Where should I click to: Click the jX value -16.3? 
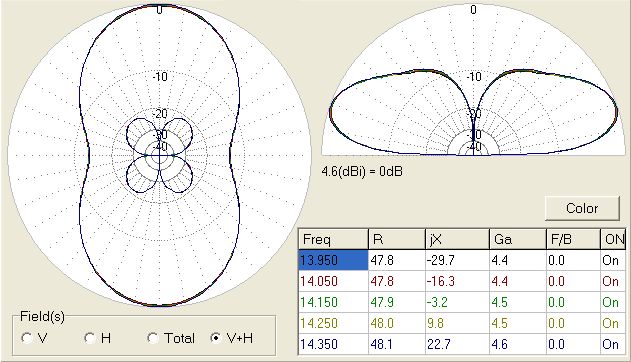(x=458, y=281)
